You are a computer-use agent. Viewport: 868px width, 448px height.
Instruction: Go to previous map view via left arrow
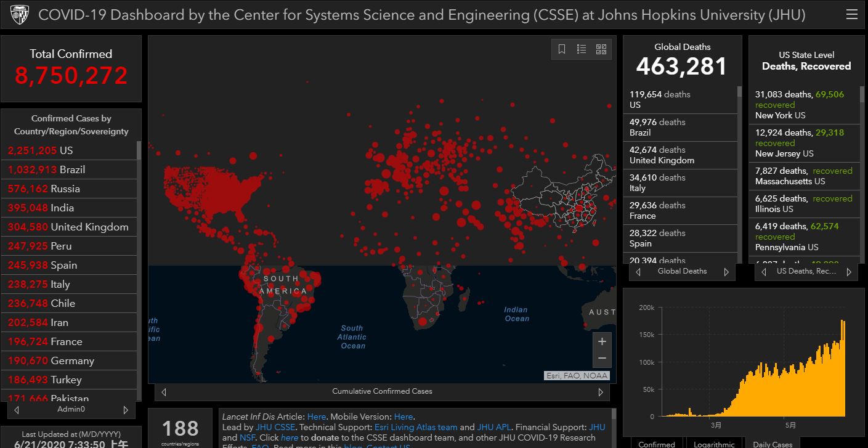(x=164, y=391)
